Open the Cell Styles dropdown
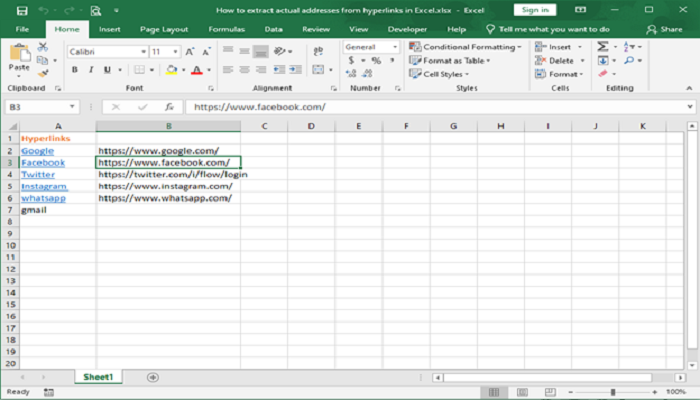The image size is (700, 400). tap(439, 74)
